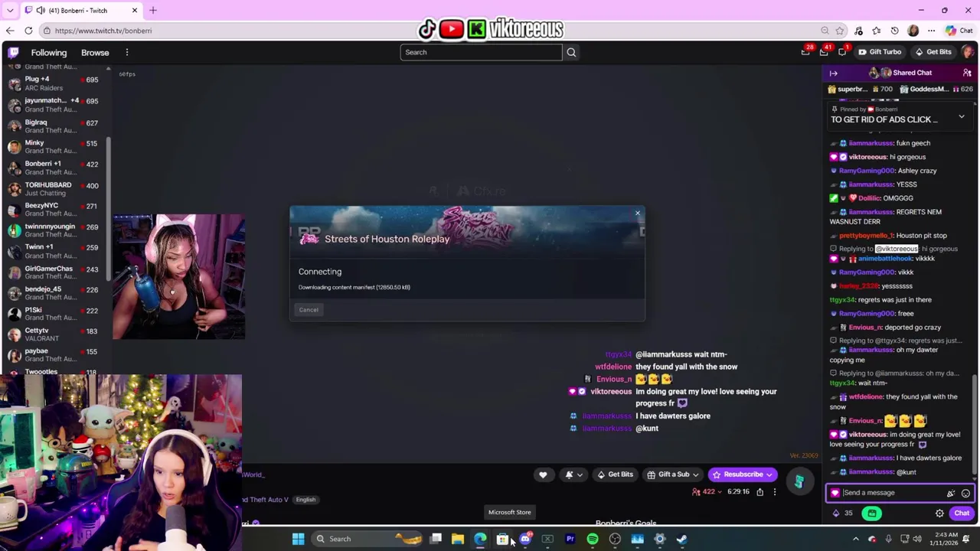The height and width of the screenshot is (551, 980).
Task: Click the Get Bits button in top nav
Action: coord(933,52)
